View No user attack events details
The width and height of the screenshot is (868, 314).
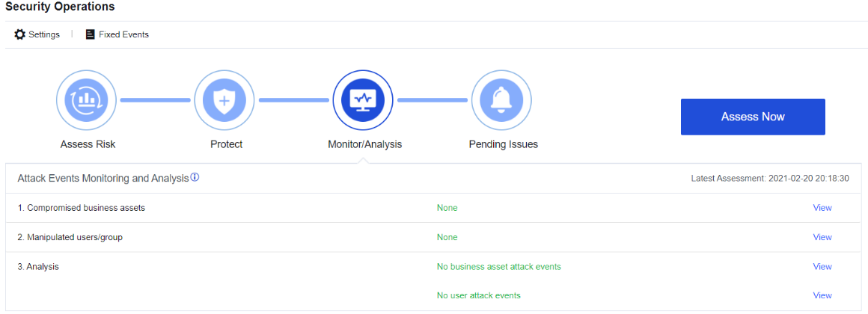click(x=822, y=295)
